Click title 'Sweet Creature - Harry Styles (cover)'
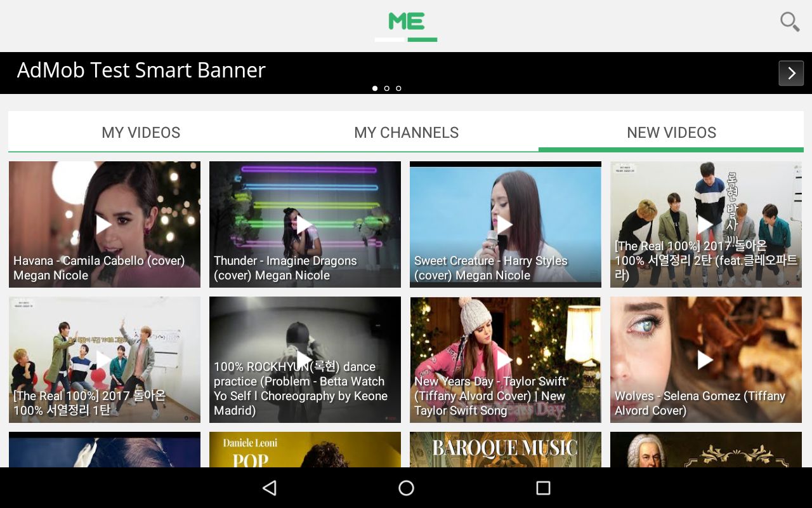The image size is (812, 508). coord(490,268)
